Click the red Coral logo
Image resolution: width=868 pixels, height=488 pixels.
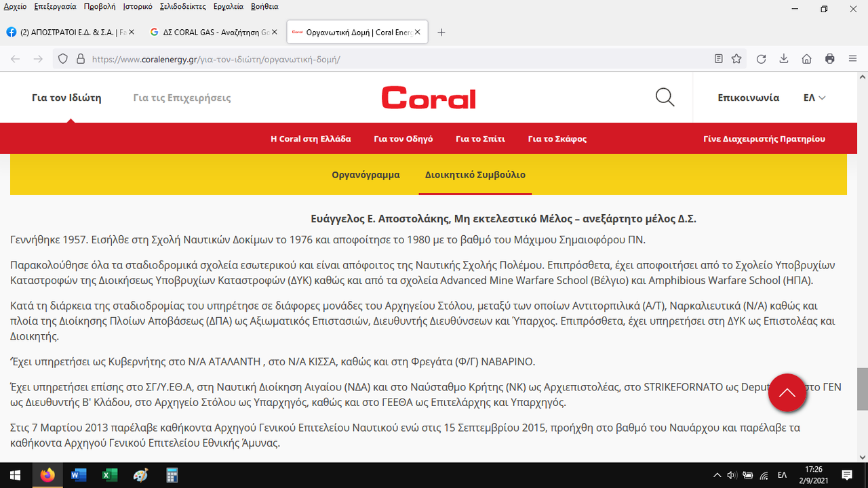pos(429,98)
